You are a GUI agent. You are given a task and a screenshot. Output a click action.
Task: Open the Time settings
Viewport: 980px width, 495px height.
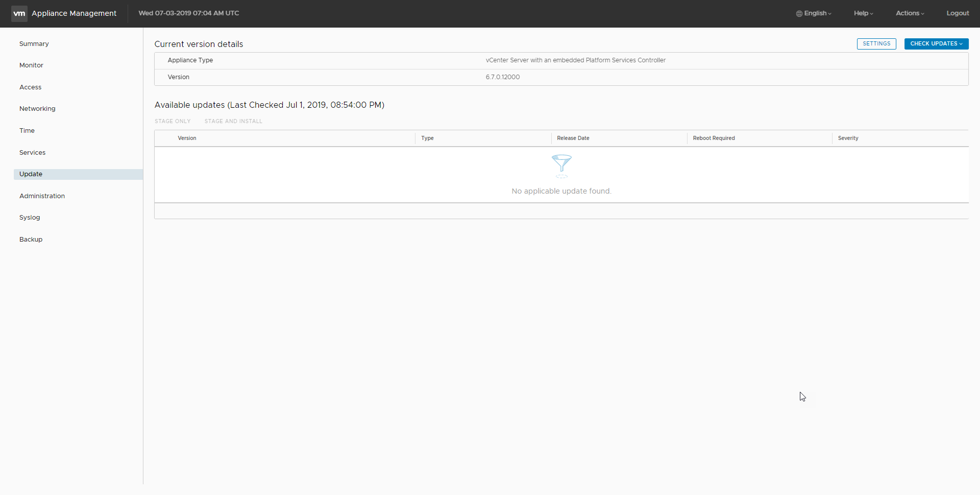pos(27,131)
